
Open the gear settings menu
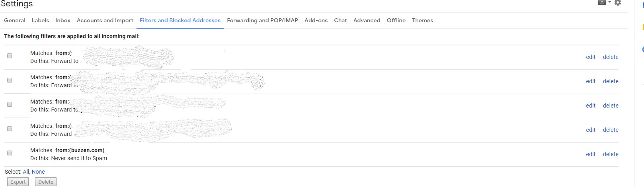coord(618,3)
